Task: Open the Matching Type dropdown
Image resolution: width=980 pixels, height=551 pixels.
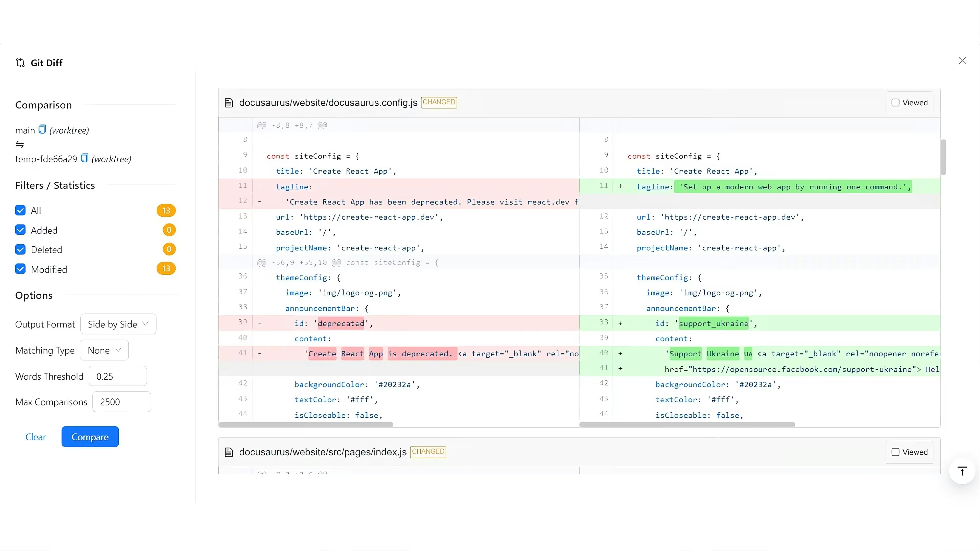Action: [x=104, y=350]
